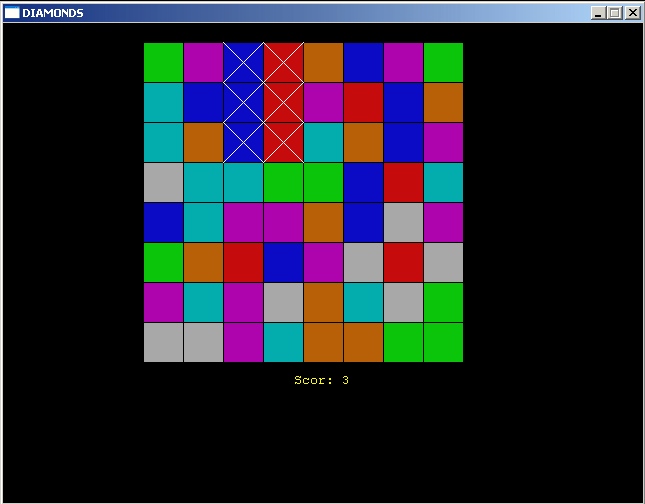The width and height of the screenshot is (645, 504).
Task: Select the cyan tile in the second row
Action: point(163,102)
